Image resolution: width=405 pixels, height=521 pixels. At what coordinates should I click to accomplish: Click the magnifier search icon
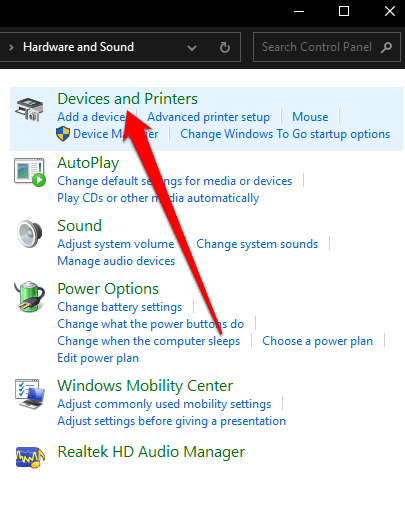[x=386, y=47]
